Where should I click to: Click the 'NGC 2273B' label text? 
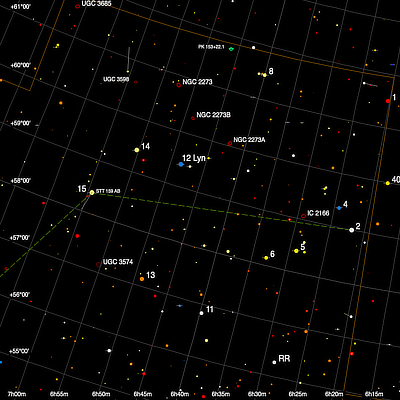[214, 115]
